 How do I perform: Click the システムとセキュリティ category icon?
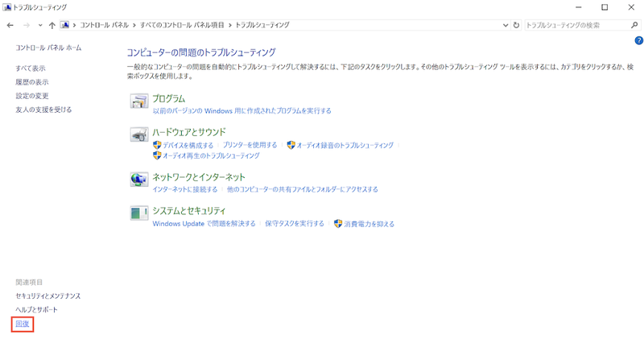point(140,213)
